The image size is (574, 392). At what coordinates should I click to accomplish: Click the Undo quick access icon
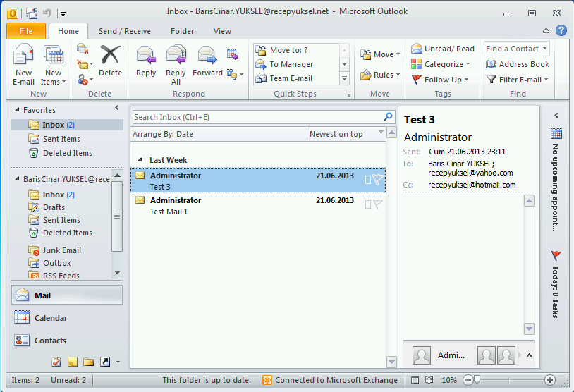click(x=47, y=13)
